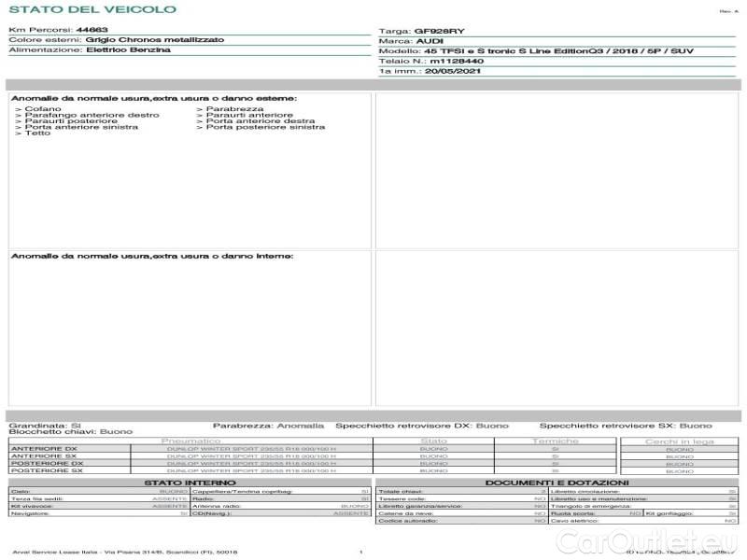Select the 'DOCUMENTI E DOTAZIONI' section header
Screen dimensions: 747x560
click(557, 483)
